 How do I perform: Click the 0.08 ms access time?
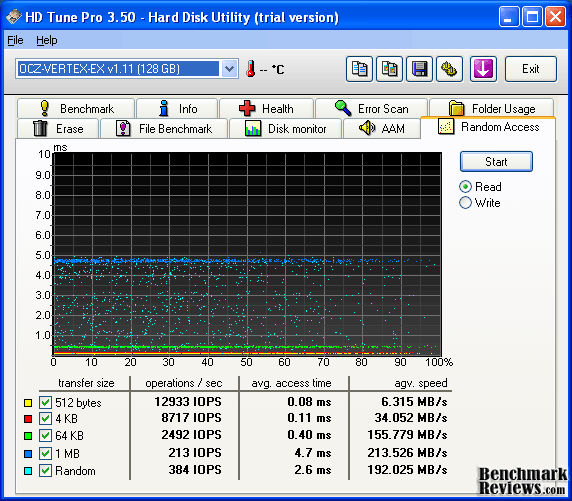click(309, 402)
